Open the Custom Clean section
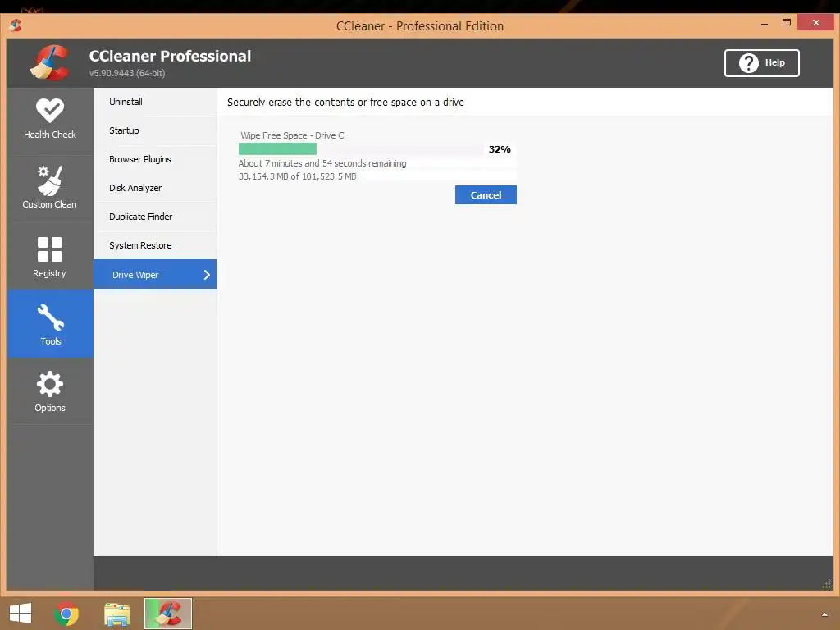The image size is (840, 630). pyautogui.click(x=50, y=189)
